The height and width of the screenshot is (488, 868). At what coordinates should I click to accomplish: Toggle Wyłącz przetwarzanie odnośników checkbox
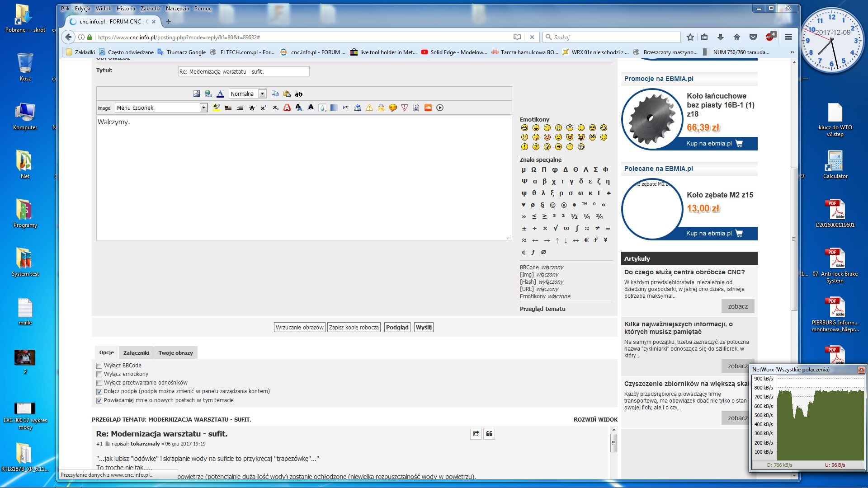point(99,383)
